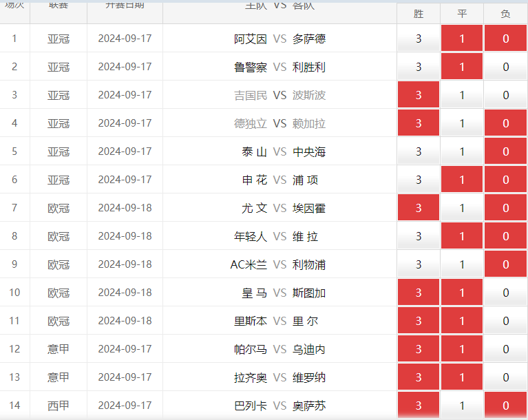The height and width of the screenshot is (420, 528).
Task: Deselect draw (1) for 拉齐奥 vs 维罗纳
Action: [x=462, y=377]
